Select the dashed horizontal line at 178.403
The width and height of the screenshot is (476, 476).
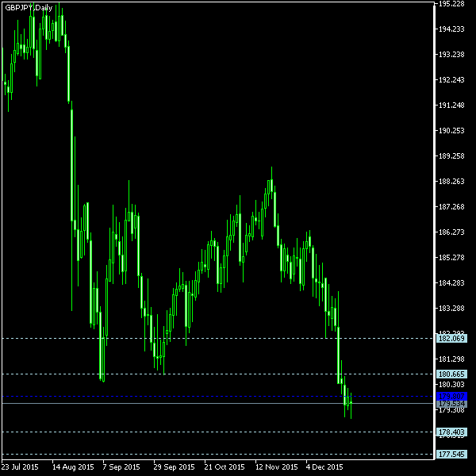[217, 432]
